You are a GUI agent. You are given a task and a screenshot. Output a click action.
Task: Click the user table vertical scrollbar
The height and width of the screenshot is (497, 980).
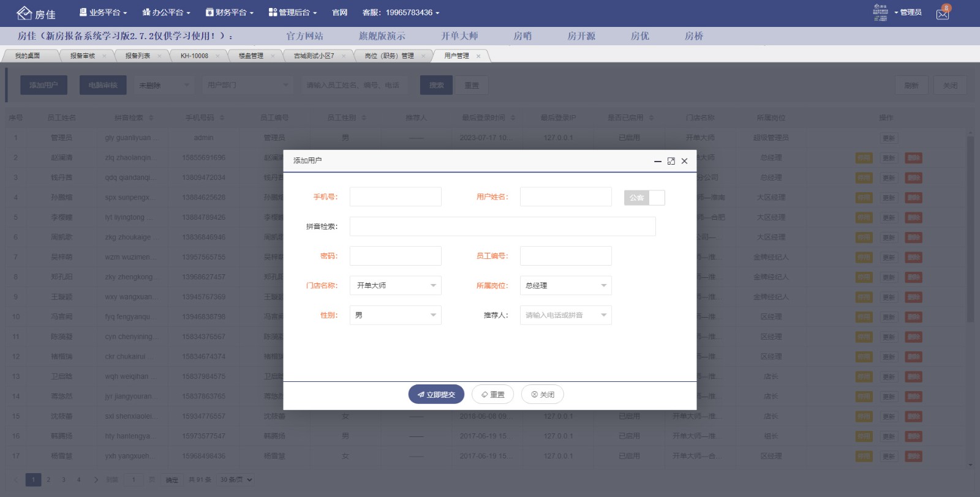(970, 228)
